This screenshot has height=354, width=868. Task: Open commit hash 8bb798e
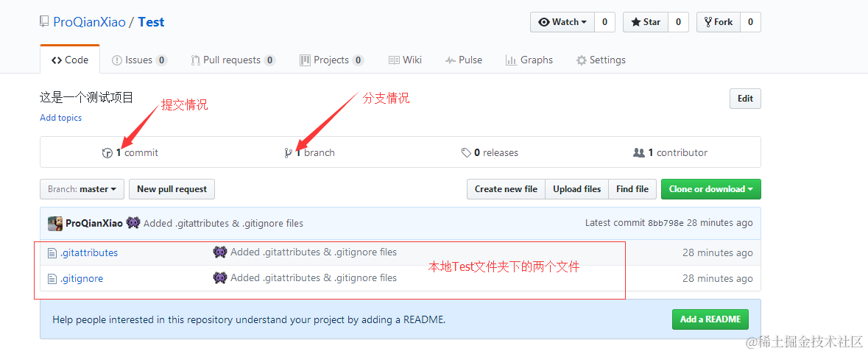click(666, 224)
